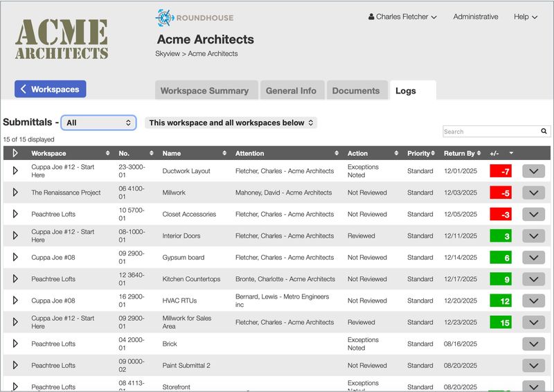Click the green 12 days indicator
This screenshot has width=554, height=392.
(501, 301)
